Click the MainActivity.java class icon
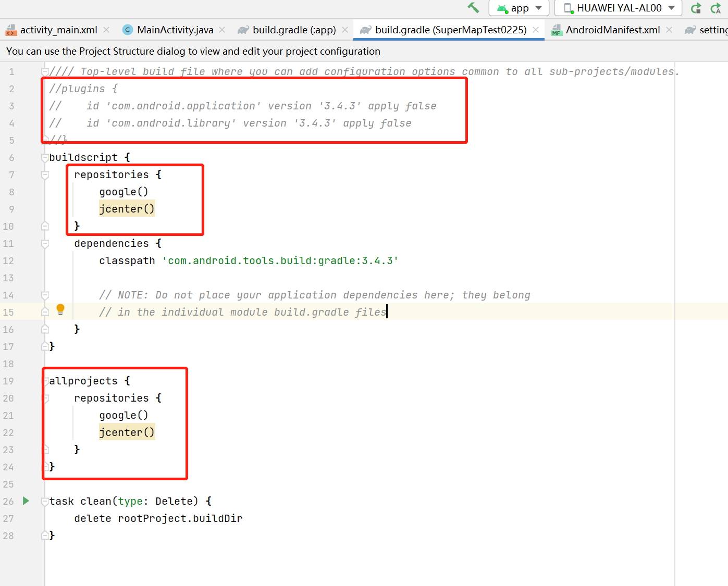The image size is (728, 586). pos(127,30)
